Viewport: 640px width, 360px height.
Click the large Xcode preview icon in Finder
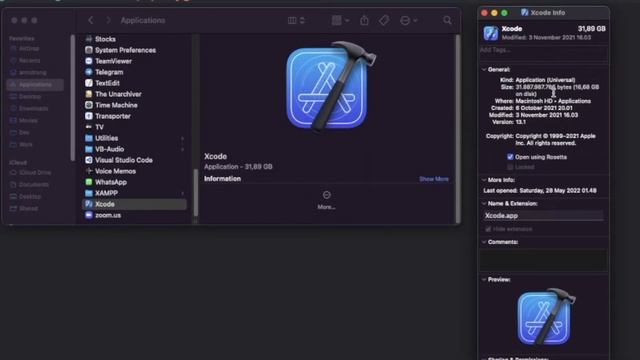(330, 87)
